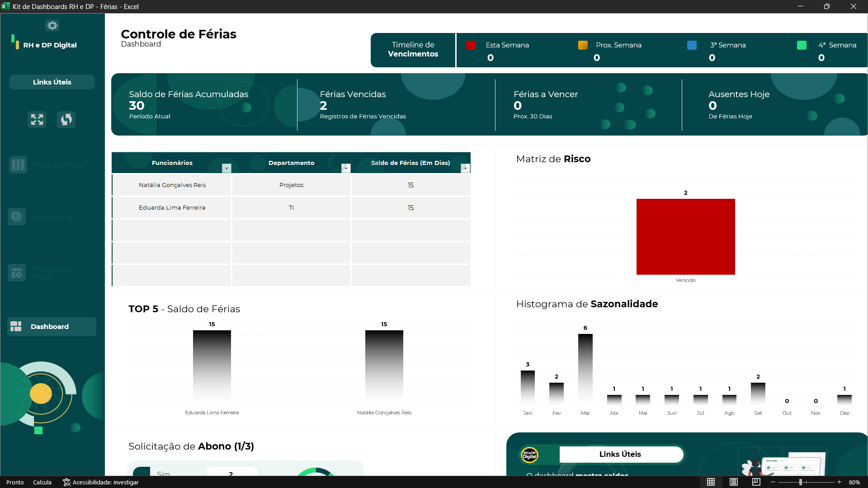Image resolution: width=868 pixels, height=488 pixels.
Task: Click the Controle de Férias title
Action: coord(179,34)
